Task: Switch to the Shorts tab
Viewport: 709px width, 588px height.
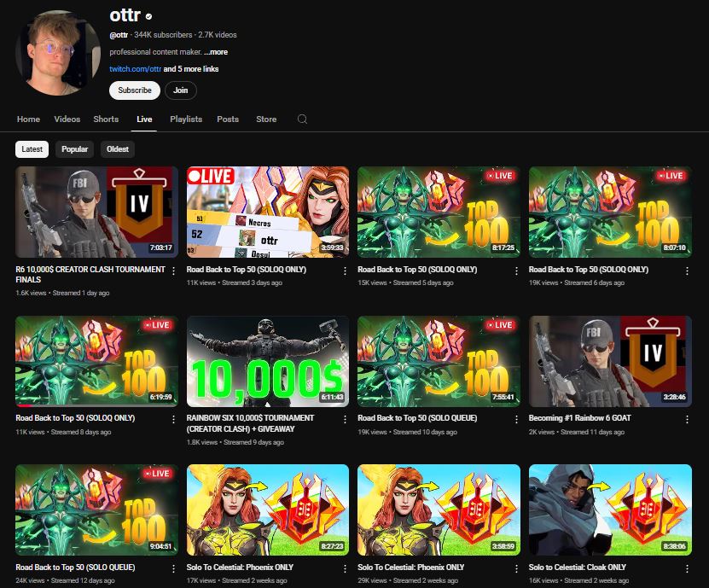Action: point(106,119)
